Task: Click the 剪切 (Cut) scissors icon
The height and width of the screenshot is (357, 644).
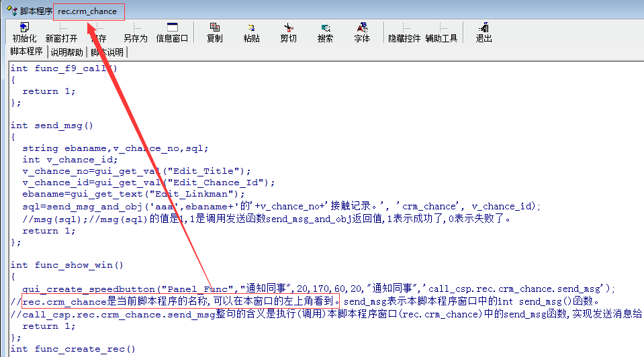Action: click(289, 32)
